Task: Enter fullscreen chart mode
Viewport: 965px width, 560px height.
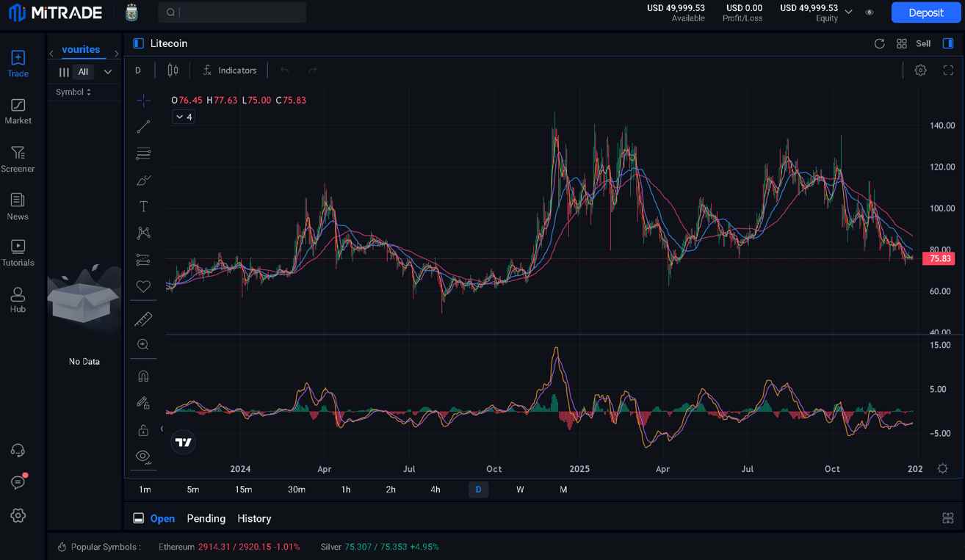Action: [948, 70]
